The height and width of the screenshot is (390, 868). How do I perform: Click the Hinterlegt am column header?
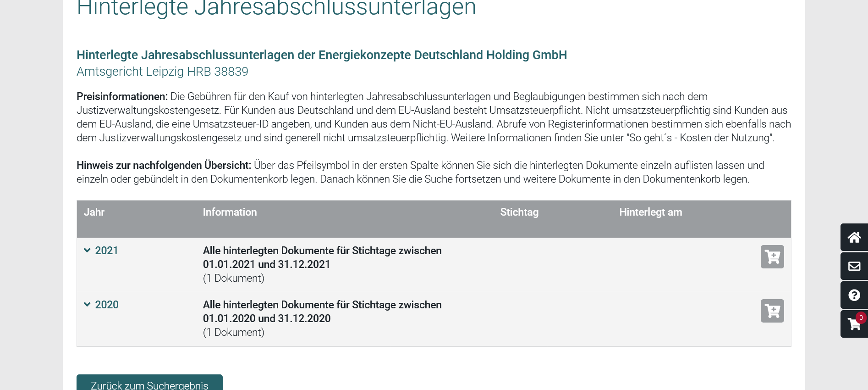click(x=650, y=212)
